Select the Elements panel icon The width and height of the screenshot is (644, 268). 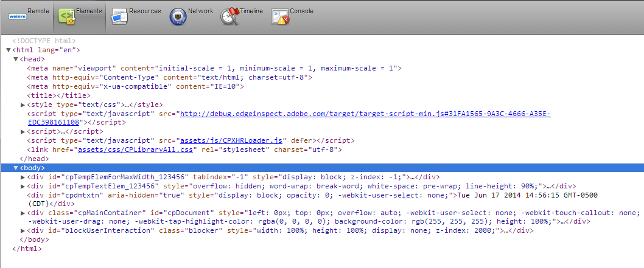(66, 17)
